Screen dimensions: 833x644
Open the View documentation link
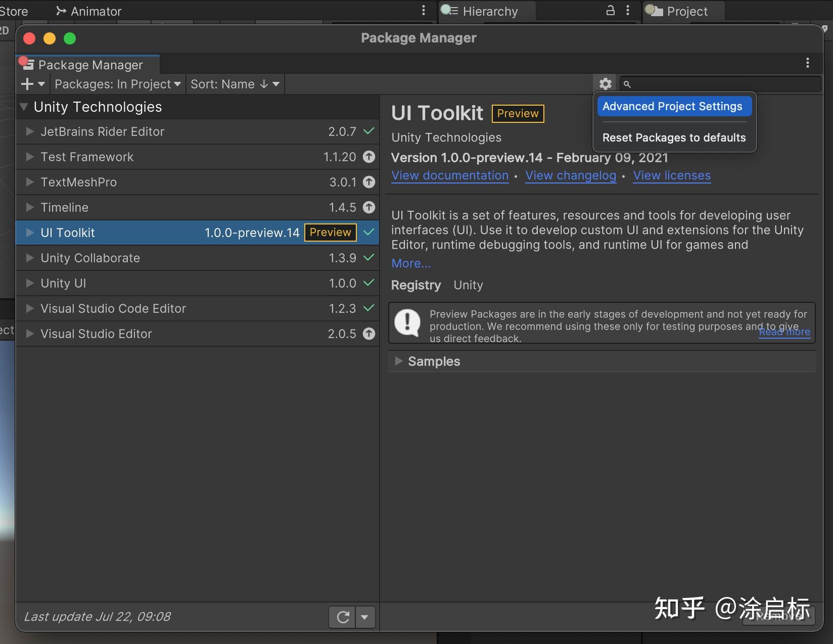(x=450, y=175)
